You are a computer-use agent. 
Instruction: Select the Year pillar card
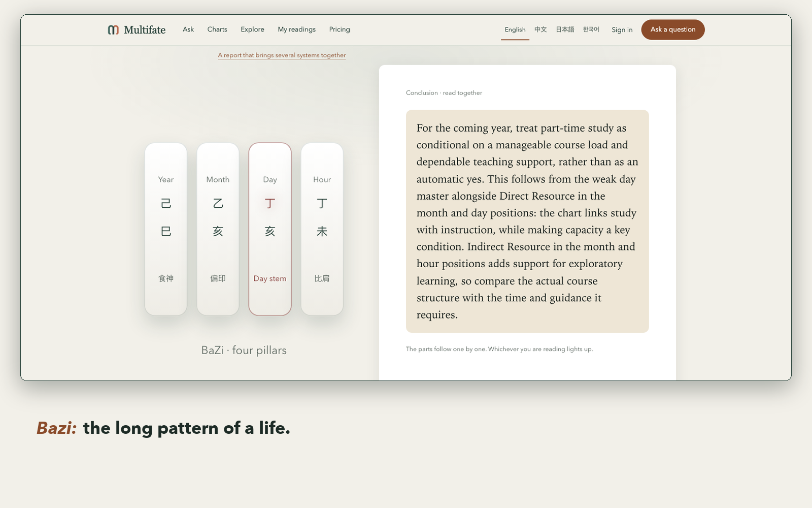(166, 229)
